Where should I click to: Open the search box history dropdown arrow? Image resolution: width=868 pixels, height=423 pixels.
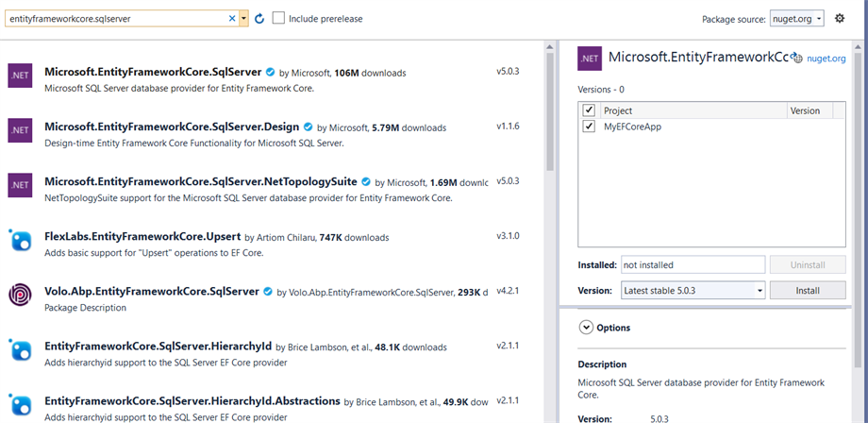click(x=243, y=19)
